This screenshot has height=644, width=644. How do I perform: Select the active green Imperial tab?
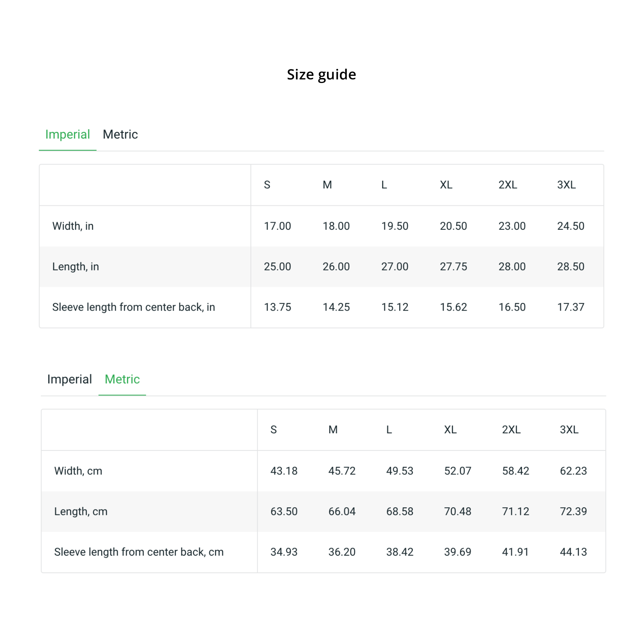(67, 135)
